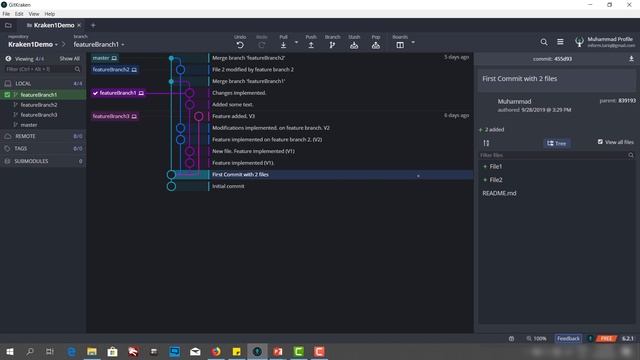This screenshot has width=640, height=360.
Task: Open the File menu
Action: tap(6, 14)
